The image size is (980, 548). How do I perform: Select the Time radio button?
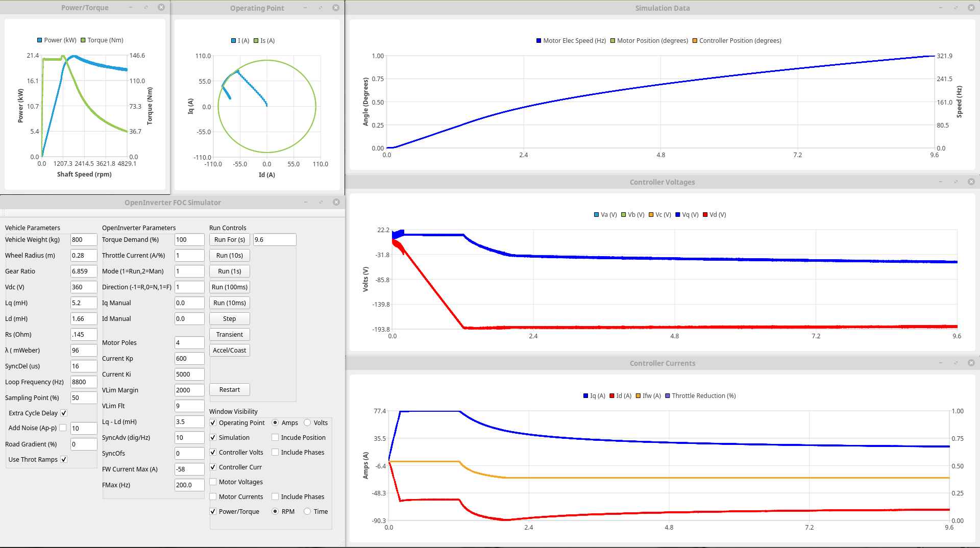coord(307,511)
